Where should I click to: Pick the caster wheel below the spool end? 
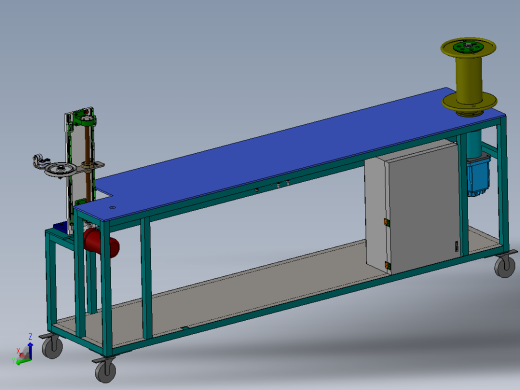[504, 266]
